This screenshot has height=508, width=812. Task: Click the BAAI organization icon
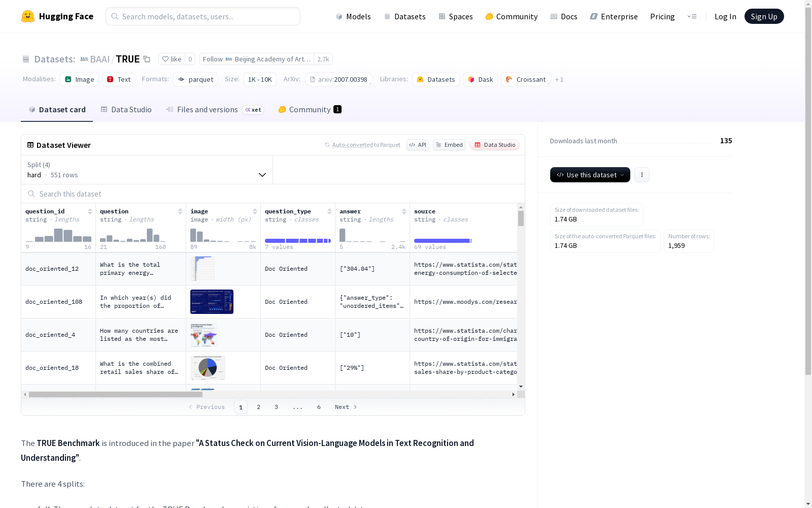(84, 59)
